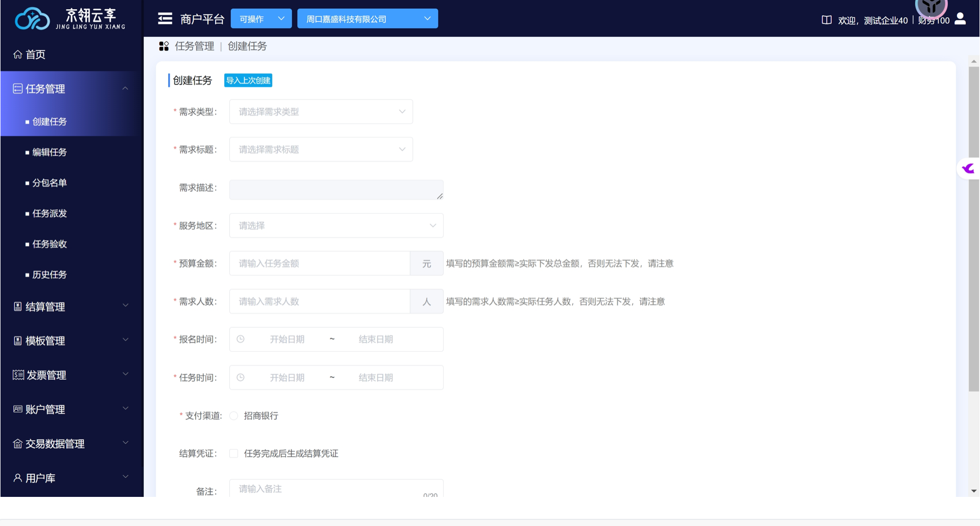The height and width of the screenshot is (526, 980).
Task: Click the vertical page scrollbar thumb
Action: pos(973,230)
